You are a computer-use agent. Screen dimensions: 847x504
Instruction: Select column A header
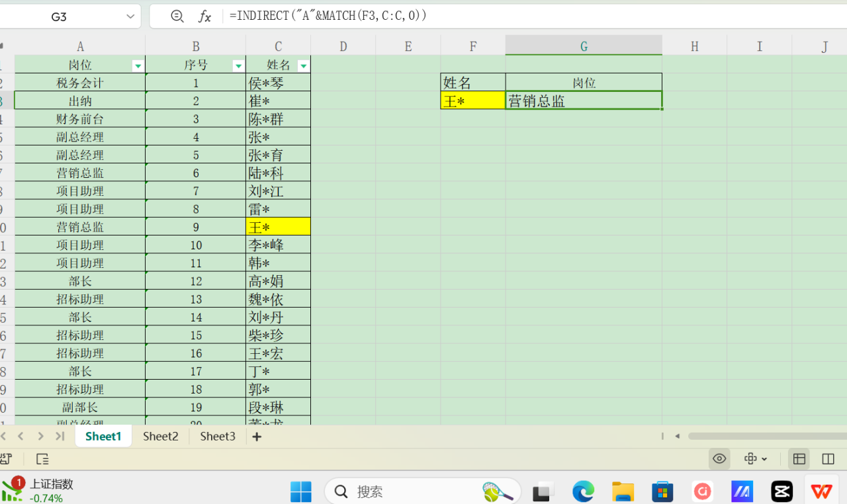coord(80,46)
